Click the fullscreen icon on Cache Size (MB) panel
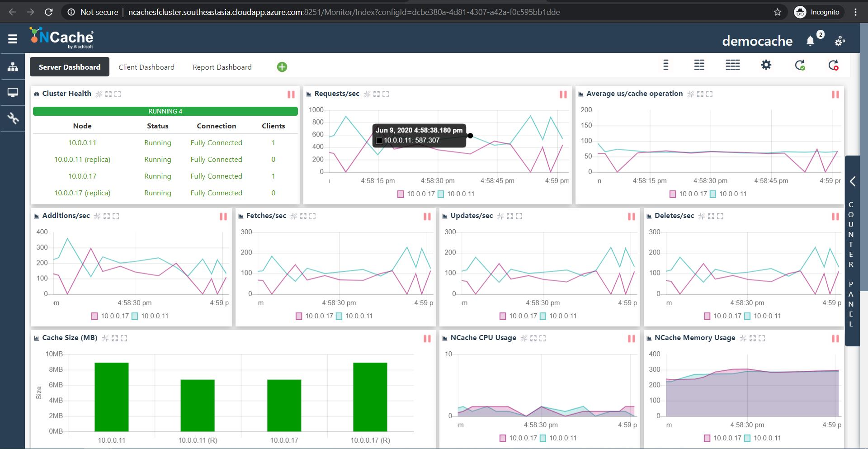 tap(124, 338)
